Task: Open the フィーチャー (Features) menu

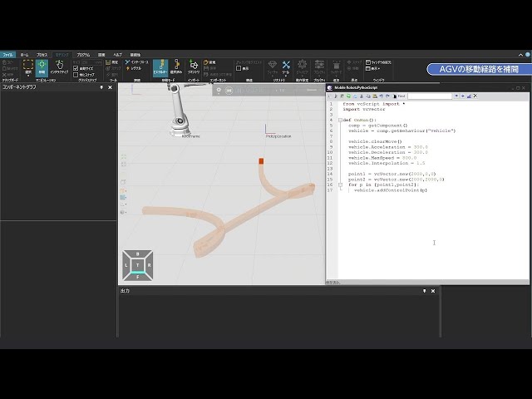Action: pos(273,67)
